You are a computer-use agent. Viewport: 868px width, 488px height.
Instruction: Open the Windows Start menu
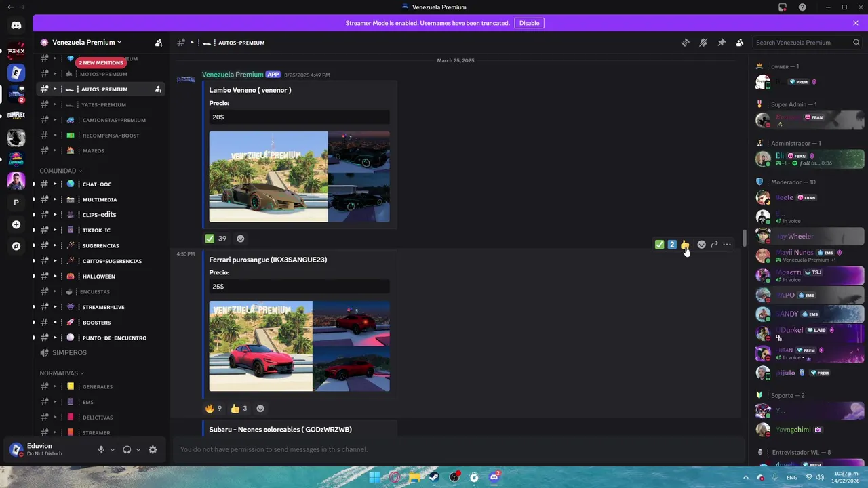click(374, 477)
